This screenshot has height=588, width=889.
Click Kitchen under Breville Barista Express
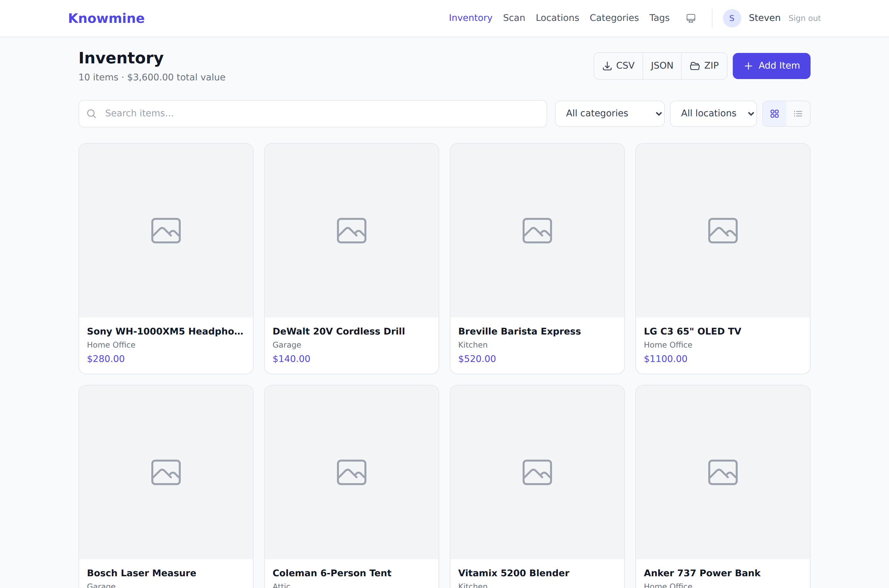click(473, 345)
